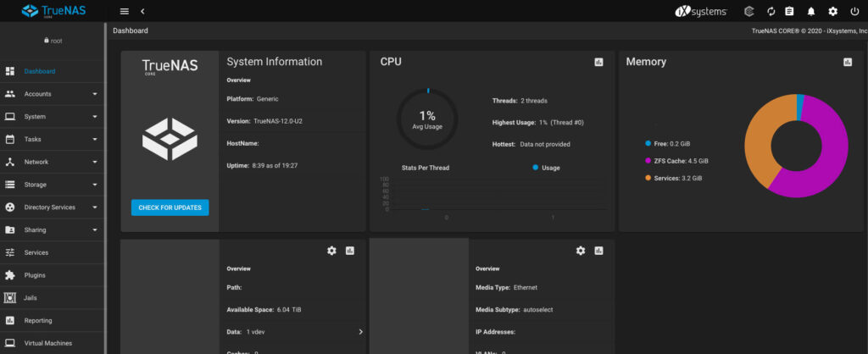Open pool card settings gear
Image resolution: width=868 pixels, height=354 pixels.
[331, 251]
